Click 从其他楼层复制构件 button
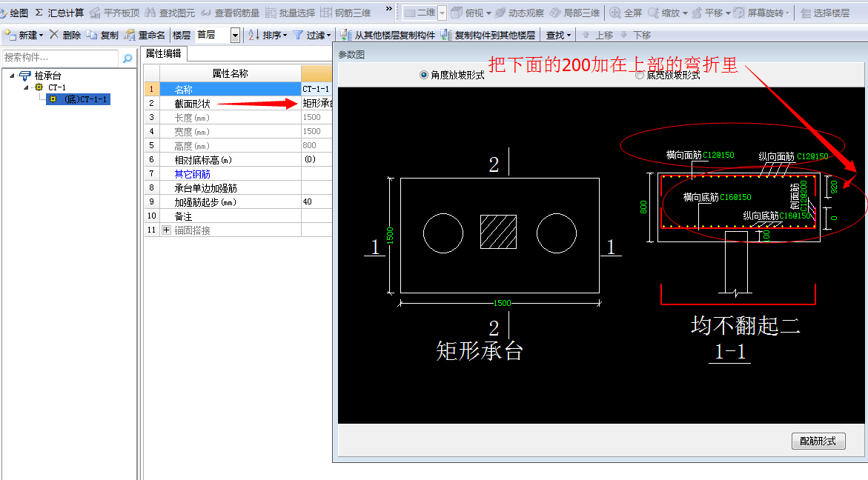 388,35
